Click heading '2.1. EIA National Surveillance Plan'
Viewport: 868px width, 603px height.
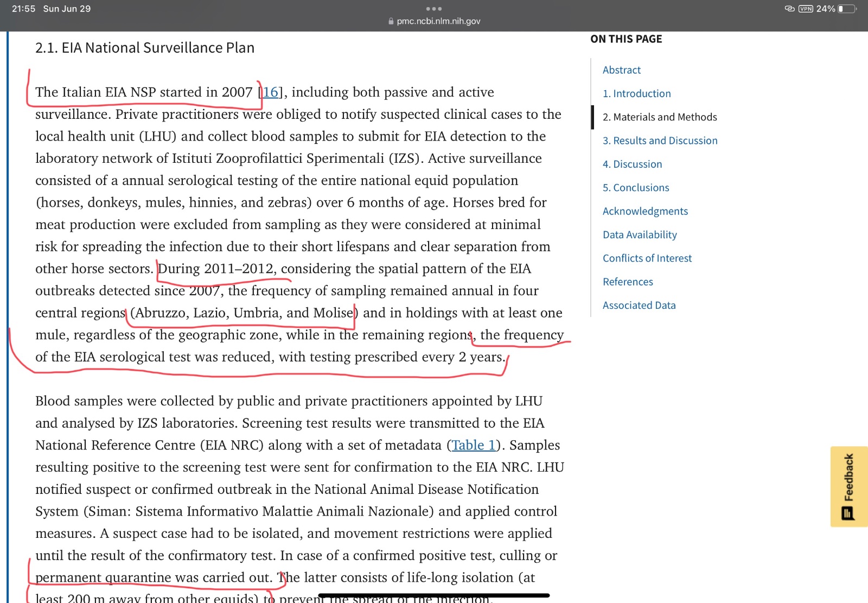click(145, 48)
